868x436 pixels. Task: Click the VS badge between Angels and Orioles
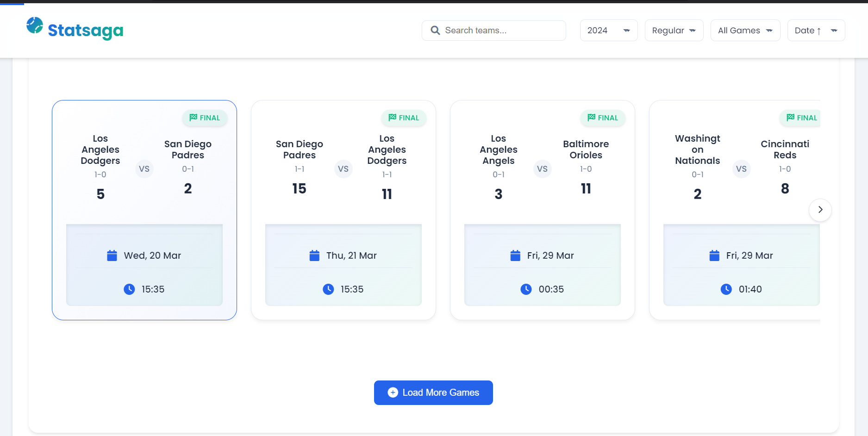coord(543,169)
